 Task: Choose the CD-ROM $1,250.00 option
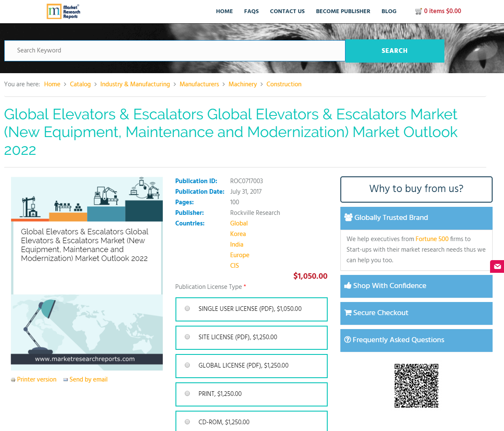[251, 421]
